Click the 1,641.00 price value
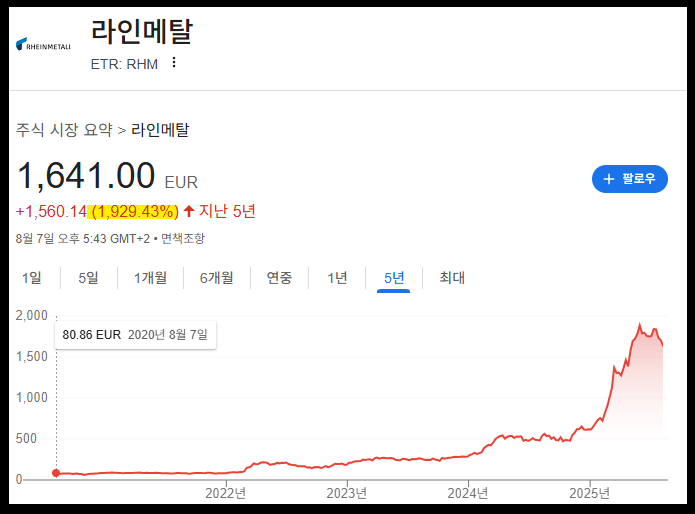The height and width of the screenshot is (514, 695). pyautogui.click(x=86, y=175)
